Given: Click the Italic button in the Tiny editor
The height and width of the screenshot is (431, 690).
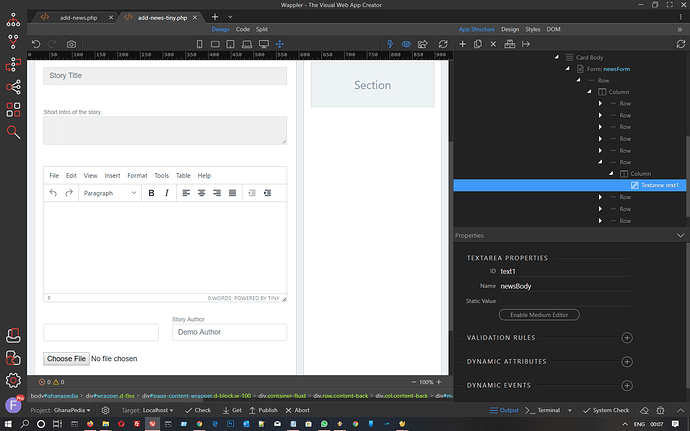Looking at the screenshot, I should [x=166, y=193].
